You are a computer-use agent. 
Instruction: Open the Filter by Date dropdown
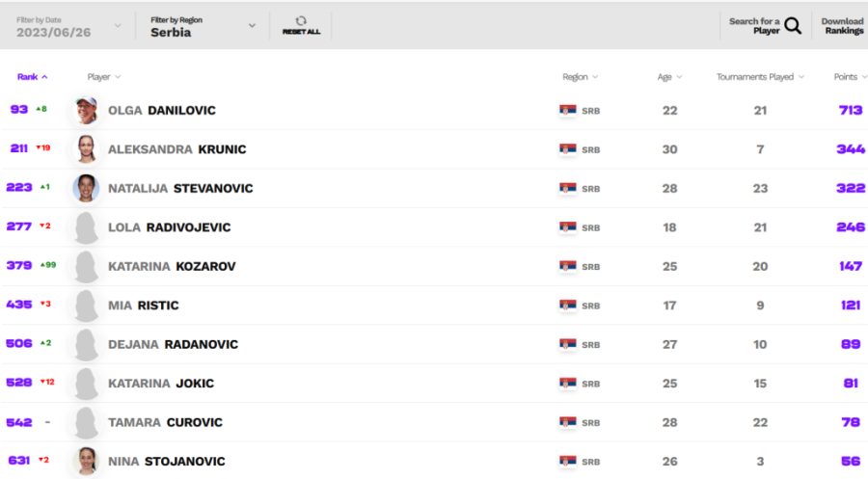[x=69, y=26]
